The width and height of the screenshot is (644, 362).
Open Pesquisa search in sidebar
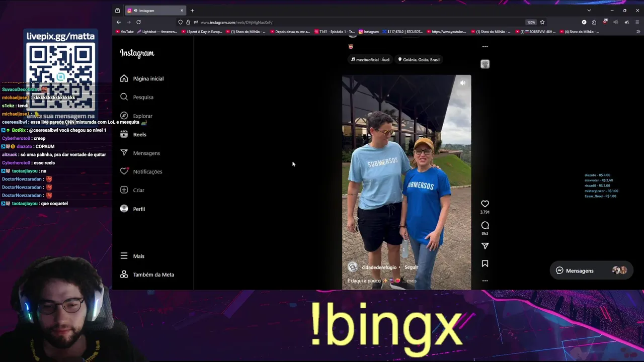coord(137,97)
